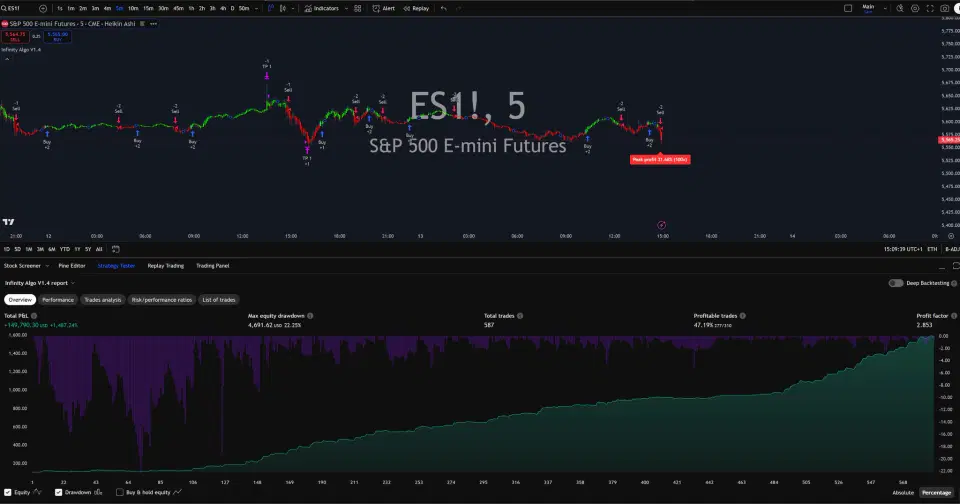960x504 pixels.
Task: Open the Stock Screener tab
Action: point(22,266)
